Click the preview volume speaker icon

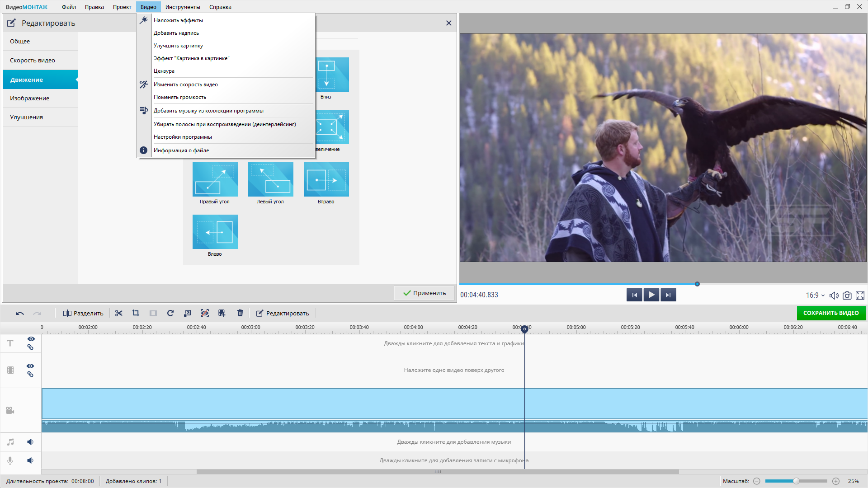834,296
